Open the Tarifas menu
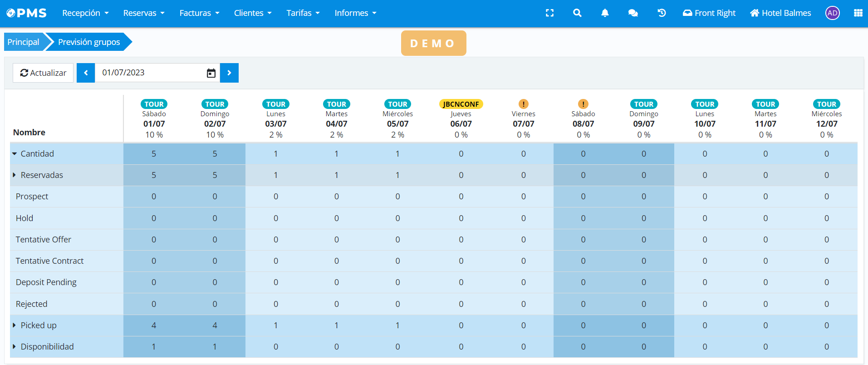Image resolution: width=868 pixels, height=365 pixels. coord(303,13)
